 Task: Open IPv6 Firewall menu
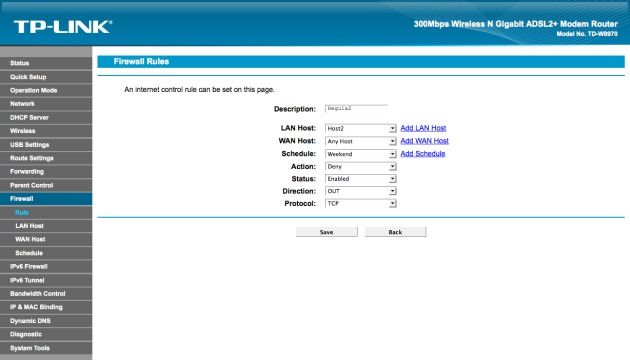click(46, 266)
